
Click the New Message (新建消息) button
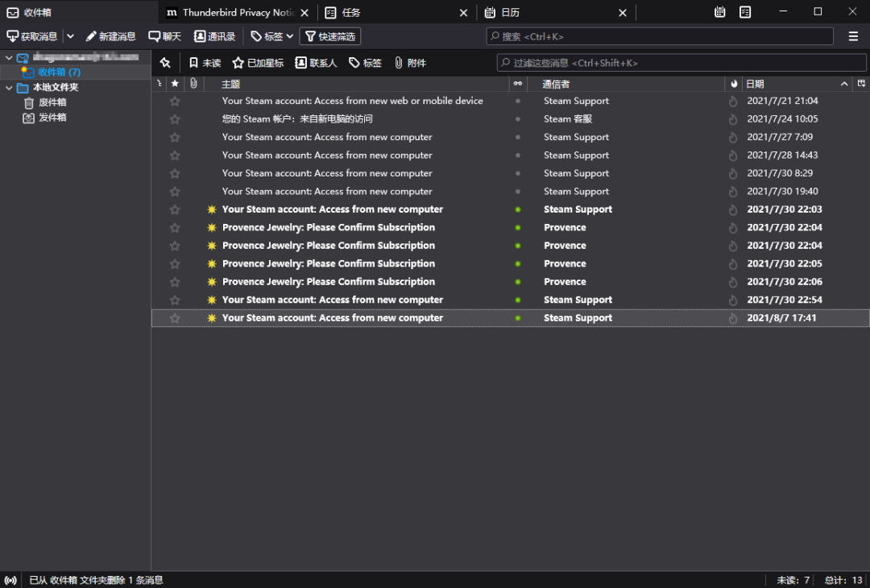click(x=111, y=36)
